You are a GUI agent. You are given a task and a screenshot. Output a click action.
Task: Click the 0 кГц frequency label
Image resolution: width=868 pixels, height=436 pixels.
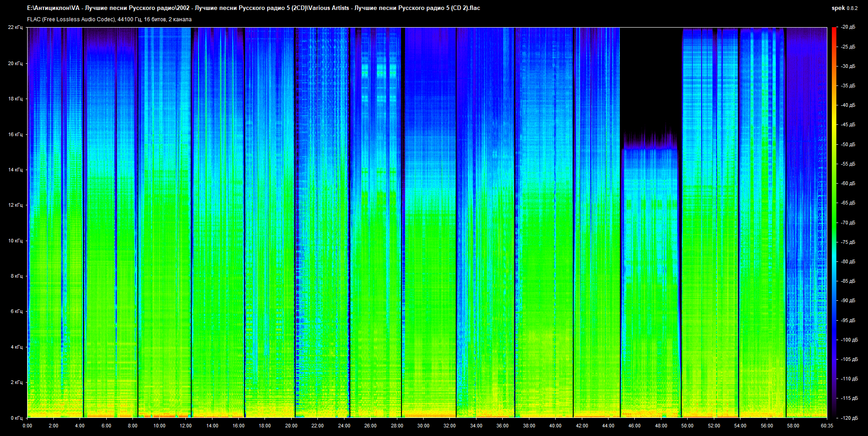[x=16, y=418]
